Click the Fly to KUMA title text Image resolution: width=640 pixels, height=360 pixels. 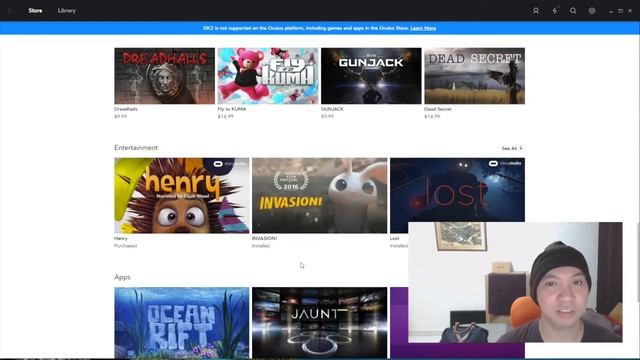tap(232, 109)
